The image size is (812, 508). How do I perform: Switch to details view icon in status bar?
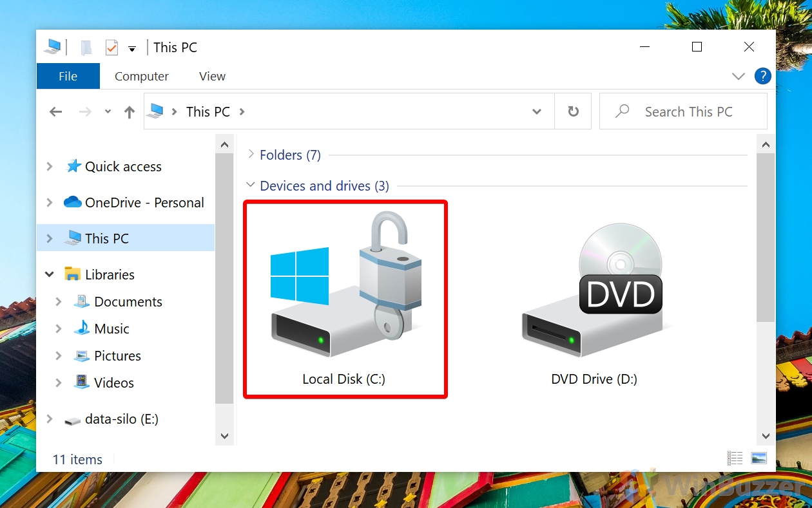click(735, 458)
